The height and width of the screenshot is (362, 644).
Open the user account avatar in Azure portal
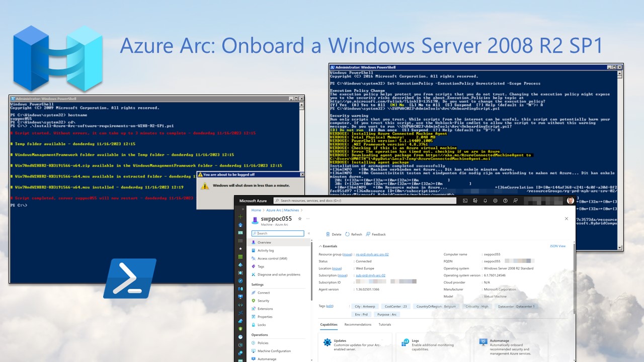(571, 201)
